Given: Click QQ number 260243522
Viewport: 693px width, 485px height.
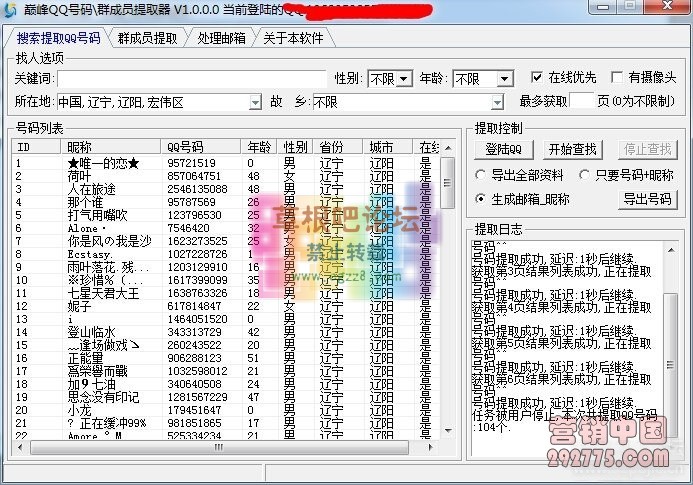Looking at the screenshot, I should (194, 345).
